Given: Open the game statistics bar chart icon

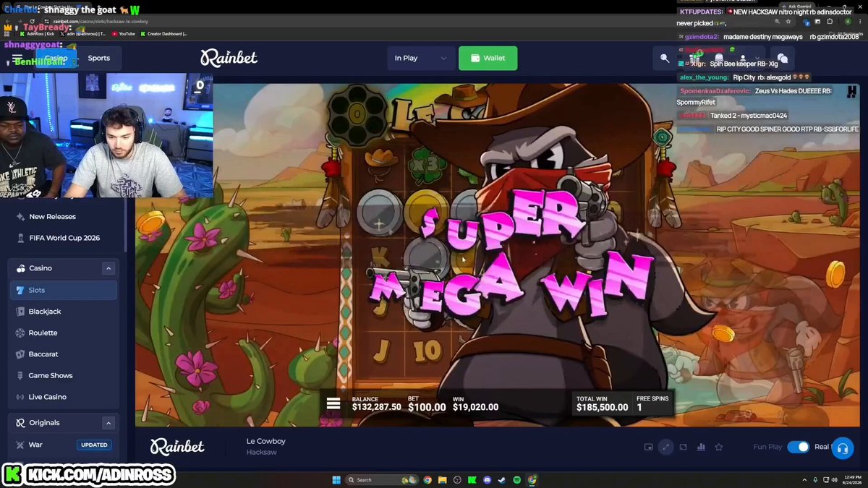Looking at the screenshot, I should 701,447.
